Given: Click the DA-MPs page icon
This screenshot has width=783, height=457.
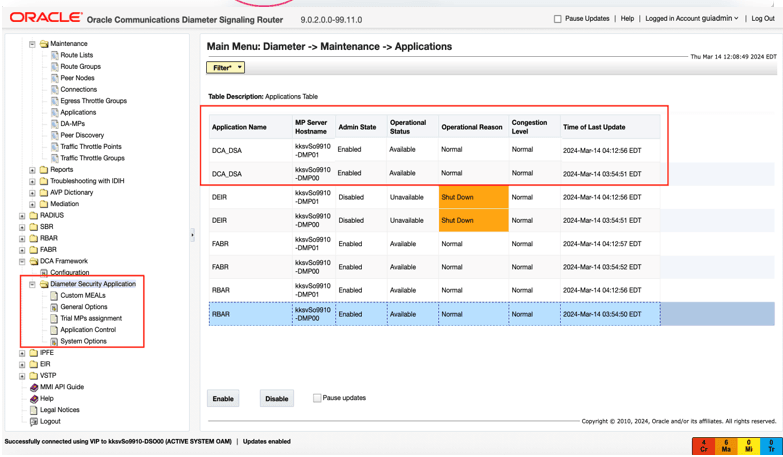Looking at the screenshot, I should [x=55, y=124].
